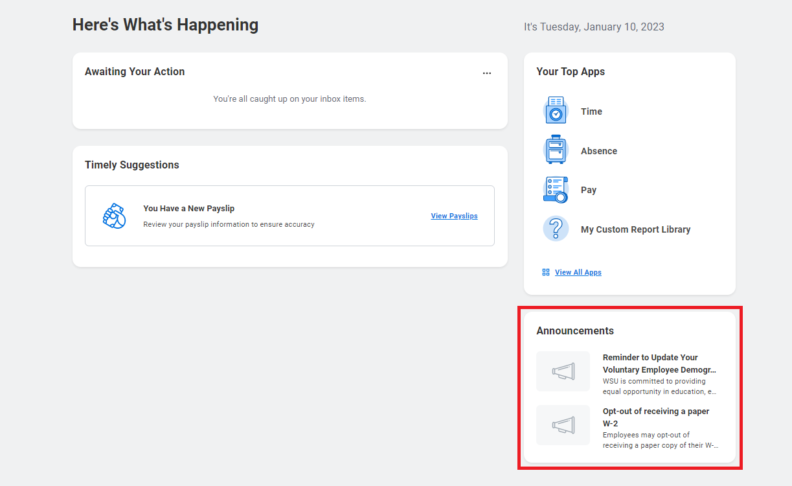792x486 pixels.
Task: Select the Pay label in Top Apps
Action: pyautogui.click(x=589, y=190)
